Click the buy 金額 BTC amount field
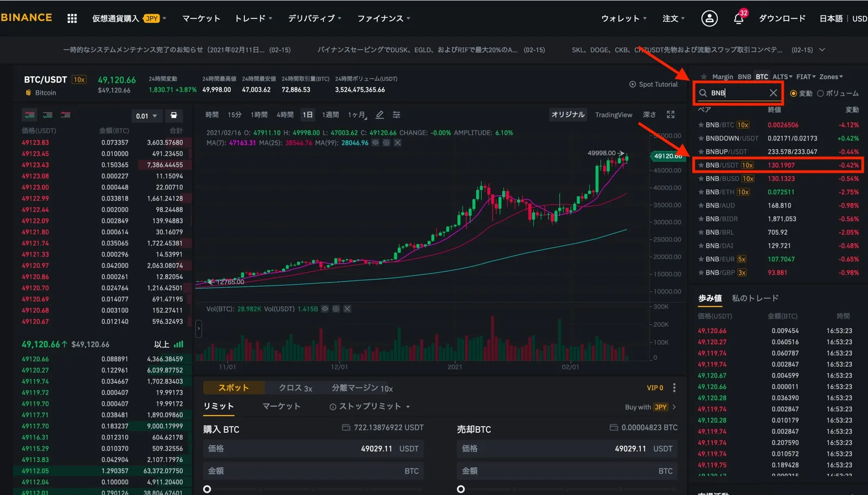 [x=314, y=471]
